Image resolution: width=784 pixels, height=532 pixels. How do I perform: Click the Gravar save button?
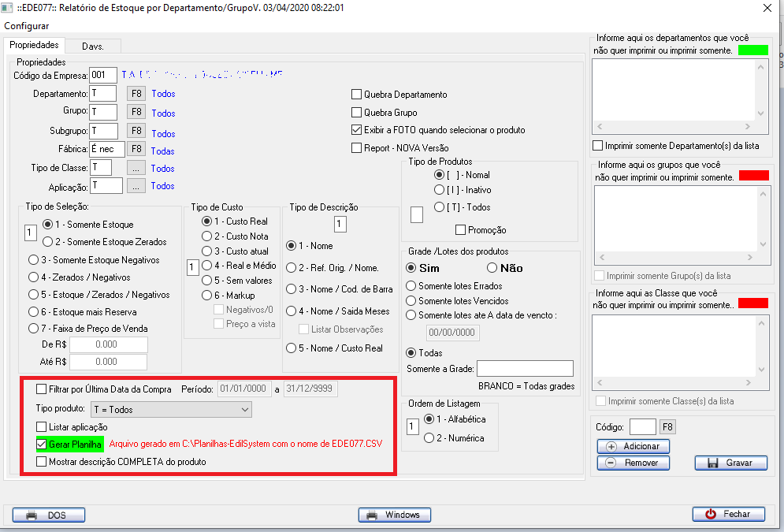[x=730, y=463]
